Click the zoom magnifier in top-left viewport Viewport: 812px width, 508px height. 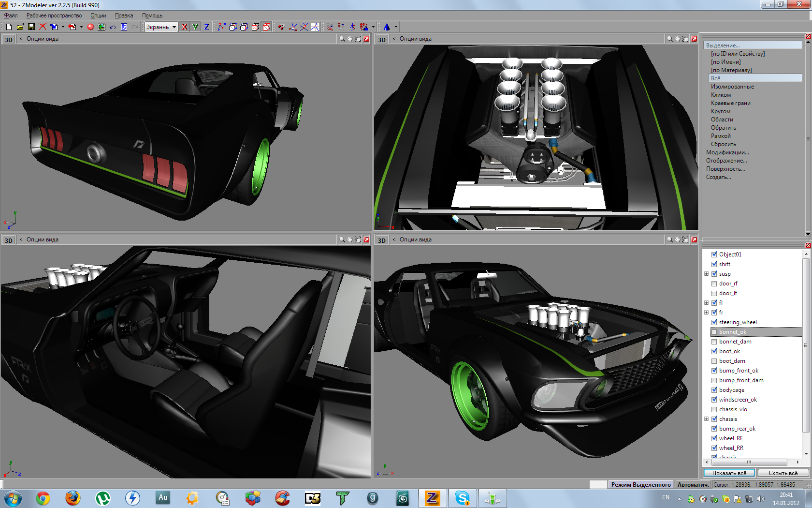[x=342, y=39]
